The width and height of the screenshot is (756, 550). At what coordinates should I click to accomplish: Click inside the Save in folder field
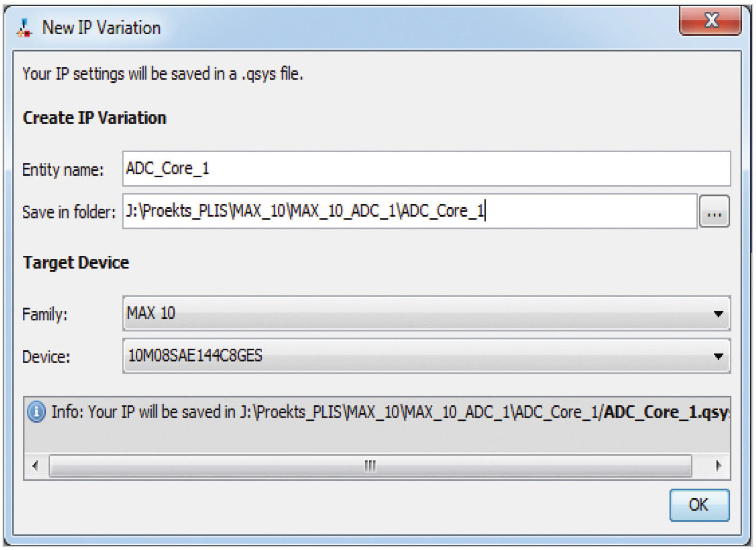(x=410, y=211)
